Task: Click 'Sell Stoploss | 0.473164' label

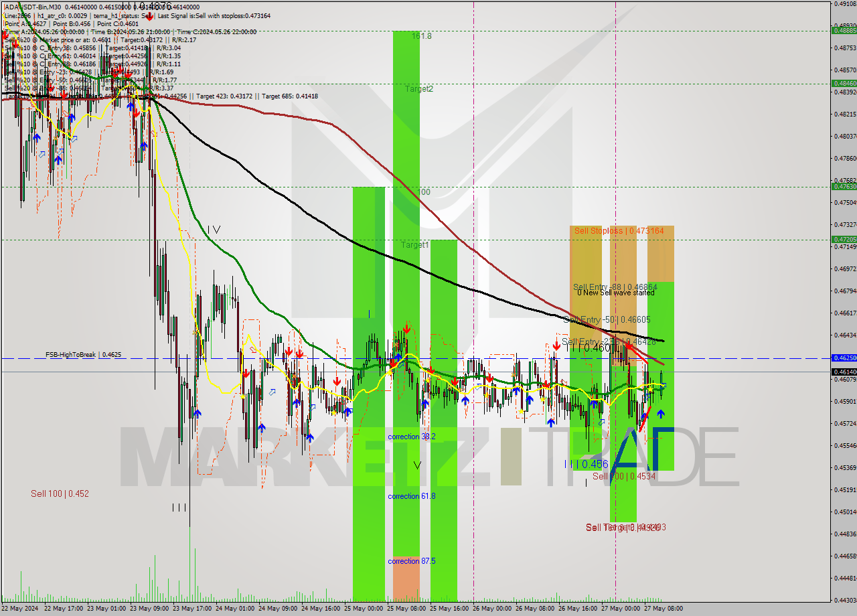Action: (619, 231)
